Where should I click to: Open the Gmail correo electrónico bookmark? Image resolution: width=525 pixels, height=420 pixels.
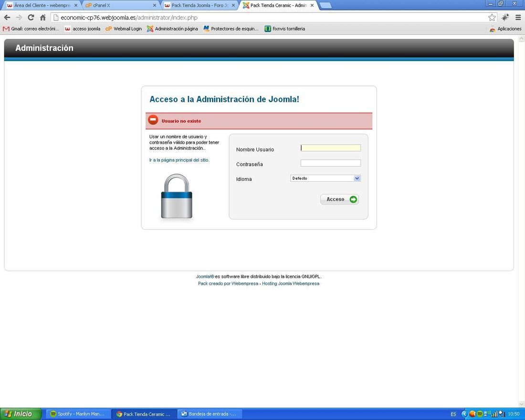[31, 29]
